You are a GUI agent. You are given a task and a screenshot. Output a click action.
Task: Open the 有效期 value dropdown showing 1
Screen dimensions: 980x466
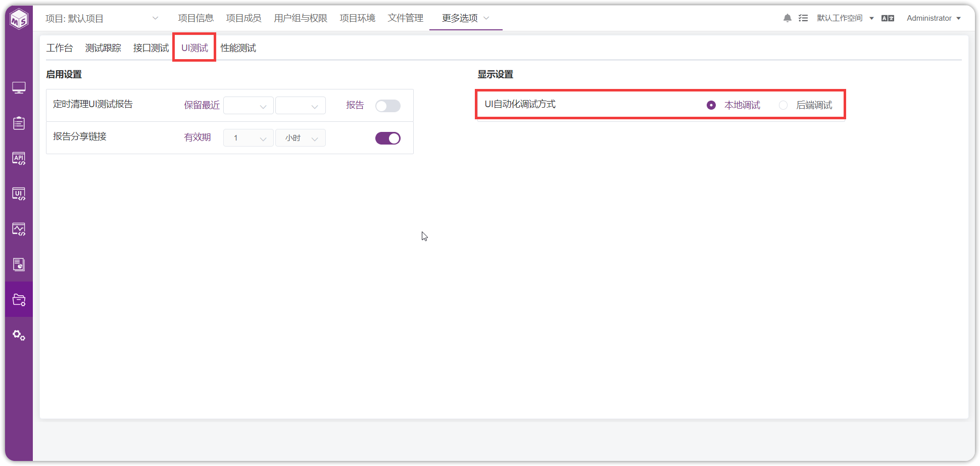[x=249, y=138]
